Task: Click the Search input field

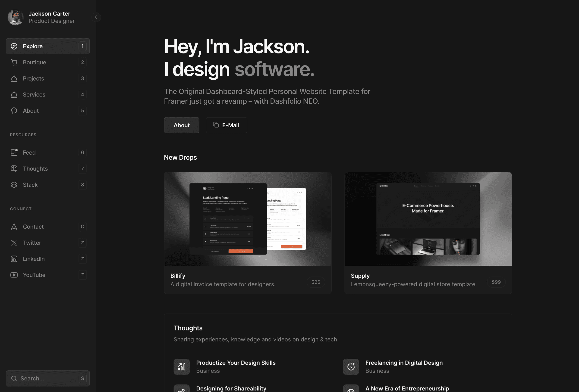Action: pyautogui.click(x=47, y=378)
